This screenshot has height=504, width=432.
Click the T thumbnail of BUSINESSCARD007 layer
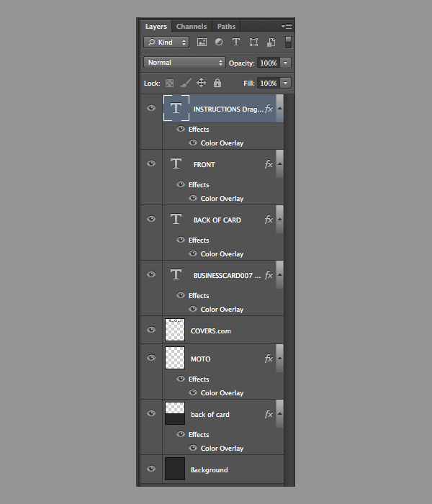(x=176, y=274)
